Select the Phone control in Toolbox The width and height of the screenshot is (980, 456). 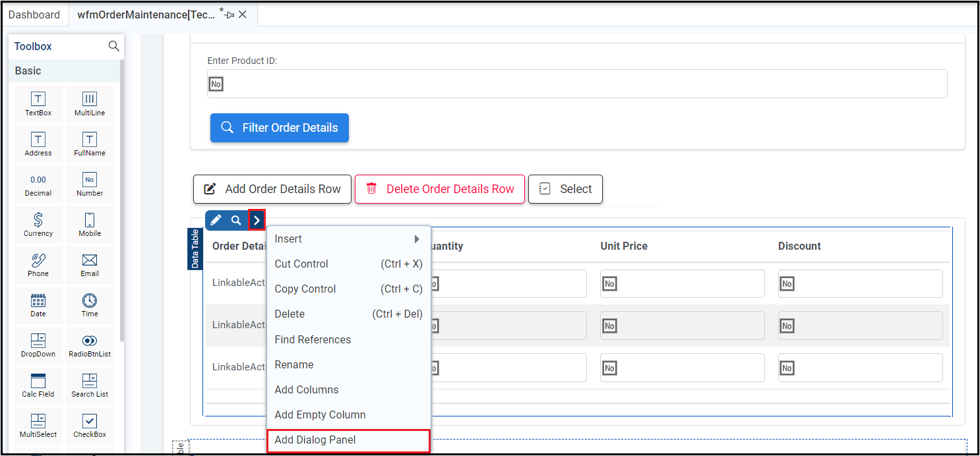point(38,264)
